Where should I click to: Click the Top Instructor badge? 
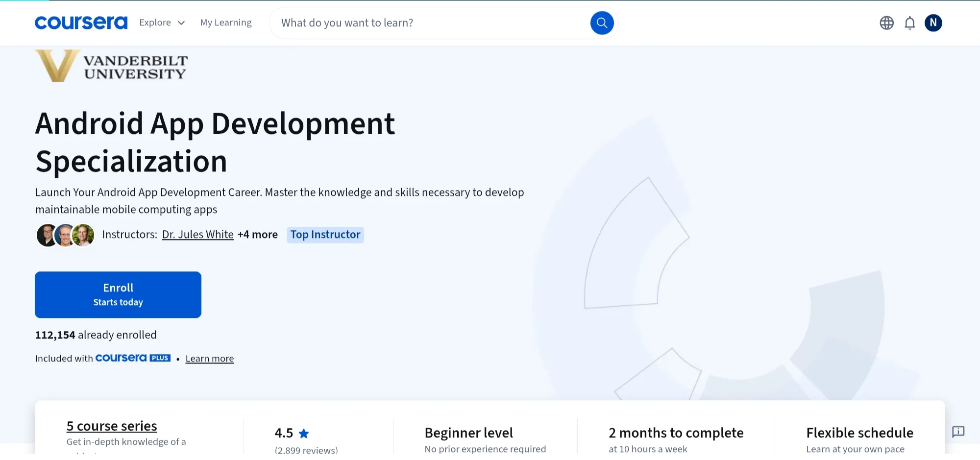(325, 235)
